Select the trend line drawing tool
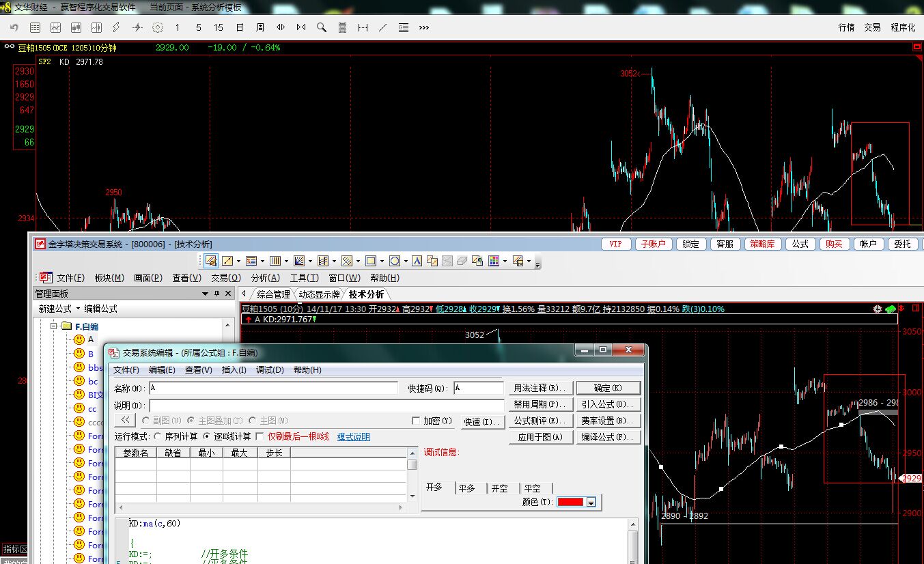The height and width of the screenshot is (564, 924). tap(228, 261)
